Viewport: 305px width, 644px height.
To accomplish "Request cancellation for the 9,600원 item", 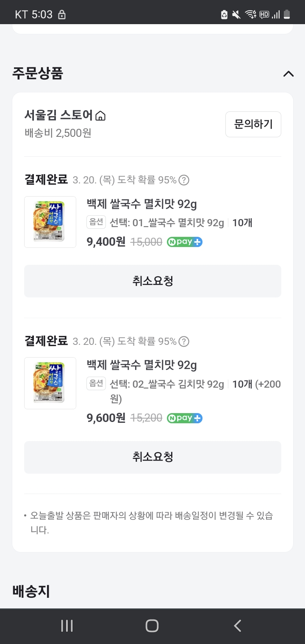I will [x=152, y=457].
